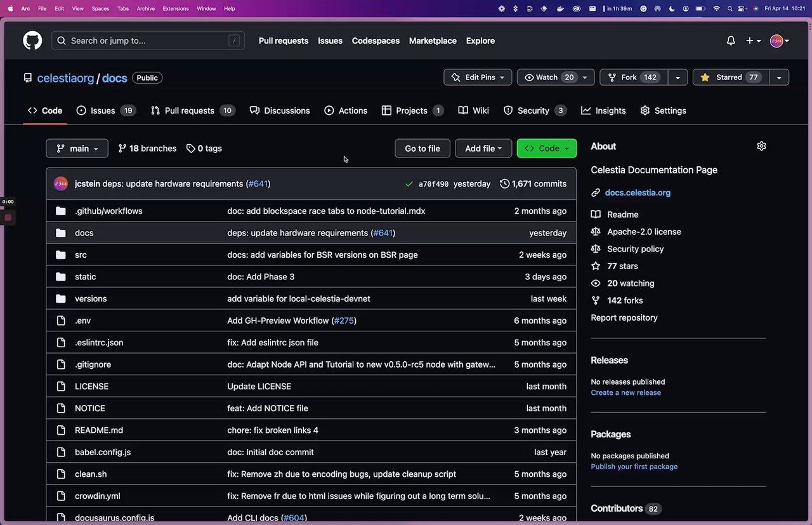Click Create a new release link

(x=625, y=392)
